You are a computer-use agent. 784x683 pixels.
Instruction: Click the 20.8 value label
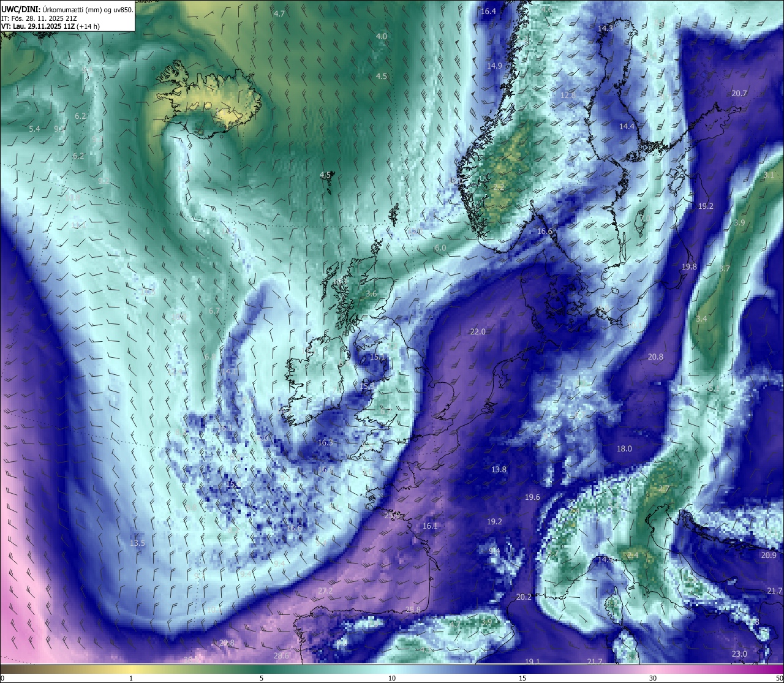tap(655, 357)
